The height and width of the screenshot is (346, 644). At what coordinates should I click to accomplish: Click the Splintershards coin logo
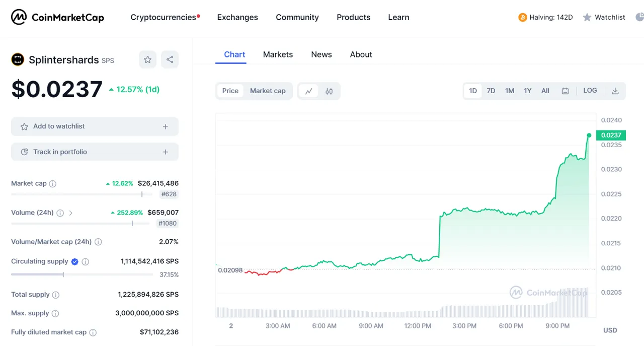(18, 59)
